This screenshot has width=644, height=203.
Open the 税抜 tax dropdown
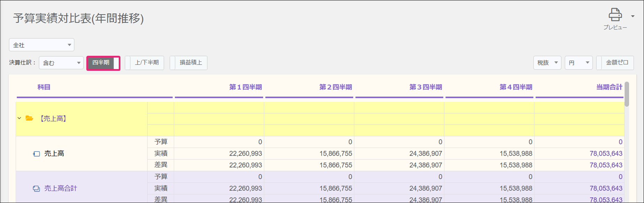(x=547, y=63)
